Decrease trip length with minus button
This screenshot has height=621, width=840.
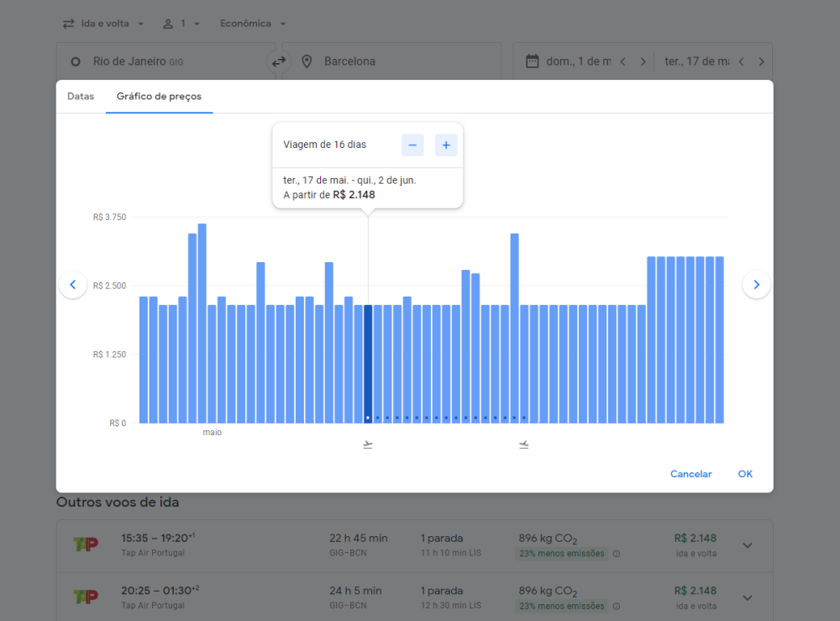pos(412,145)
